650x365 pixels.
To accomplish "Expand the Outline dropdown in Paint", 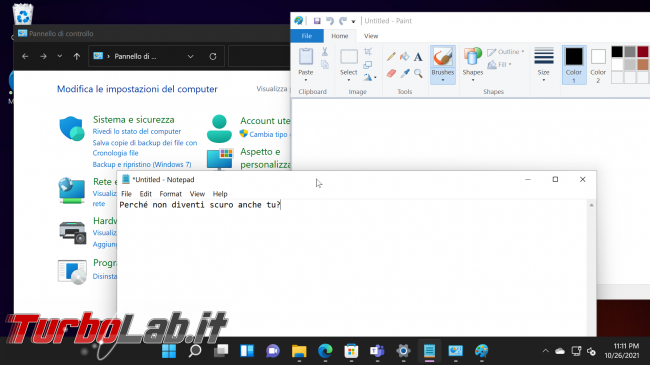I will (523, 52).
